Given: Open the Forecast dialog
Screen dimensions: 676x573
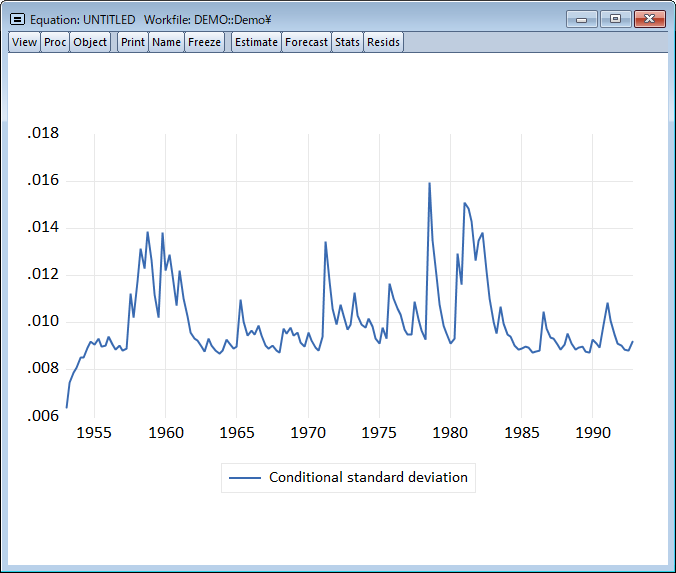Looking at the screenshot, I should click(x=307, y=42).
